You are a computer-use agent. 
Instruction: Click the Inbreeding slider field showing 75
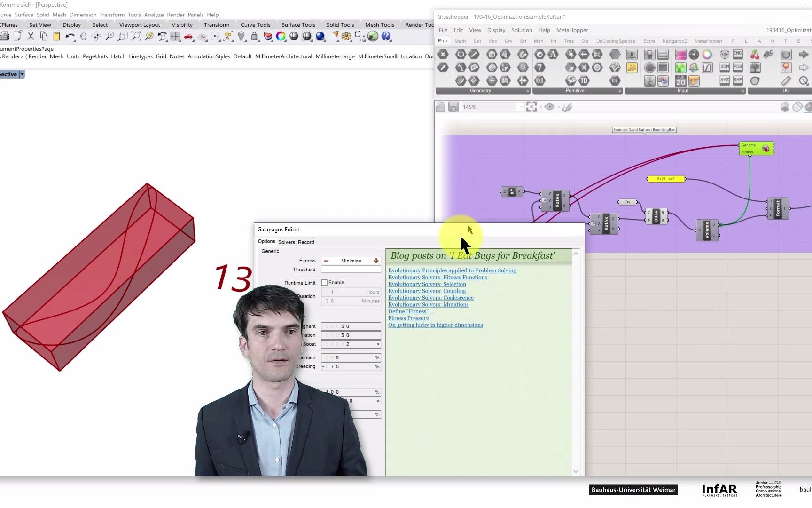click(x=351, y=367)
